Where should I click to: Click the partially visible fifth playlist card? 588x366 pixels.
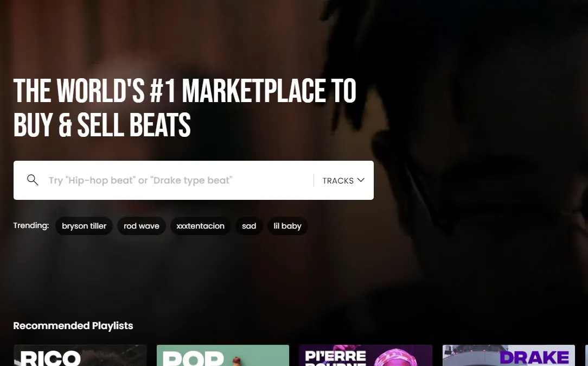pyautogui.click(x=586, y=356)
